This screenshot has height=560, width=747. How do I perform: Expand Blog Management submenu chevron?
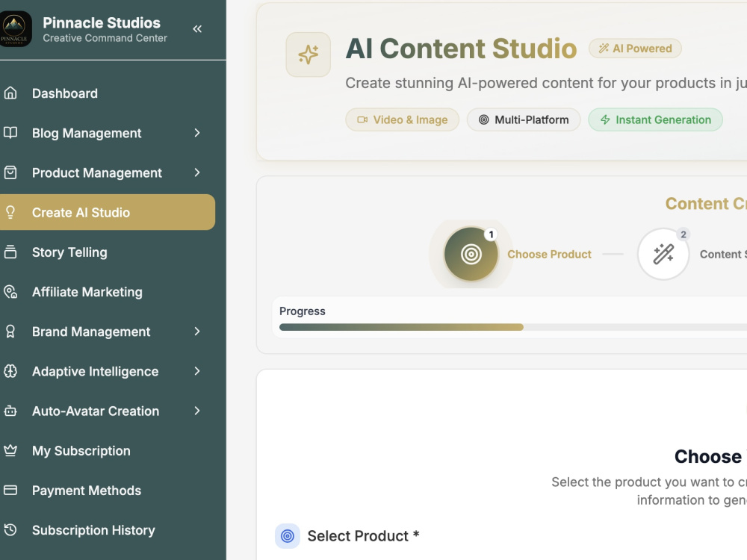tap(197, 133)
